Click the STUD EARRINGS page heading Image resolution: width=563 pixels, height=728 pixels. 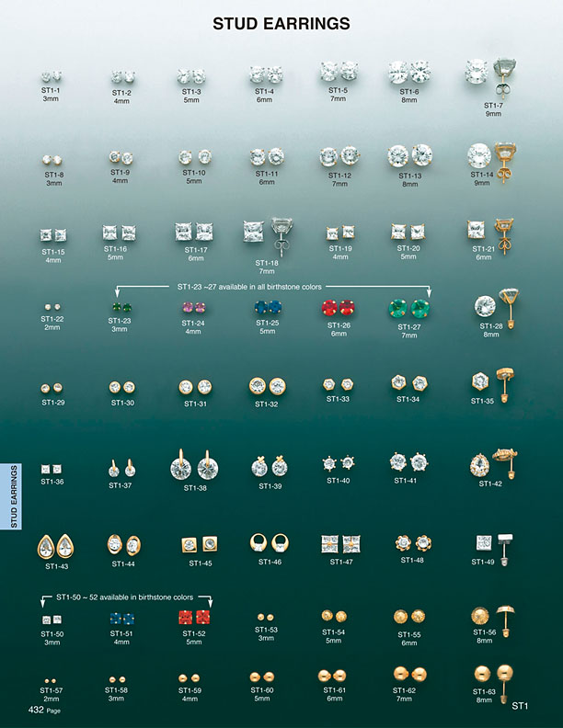pyautogui.click(x=281, y=23)
